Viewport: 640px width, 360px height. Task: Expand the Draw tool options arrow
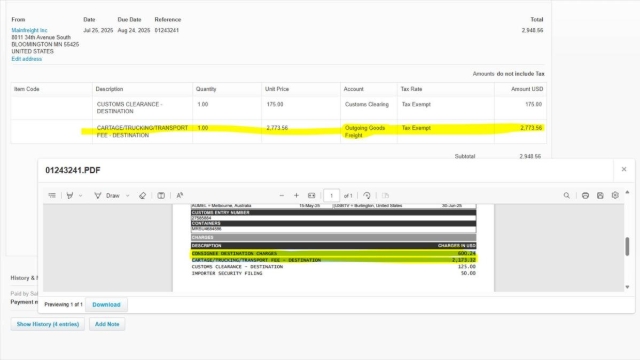tap(127, 196)
